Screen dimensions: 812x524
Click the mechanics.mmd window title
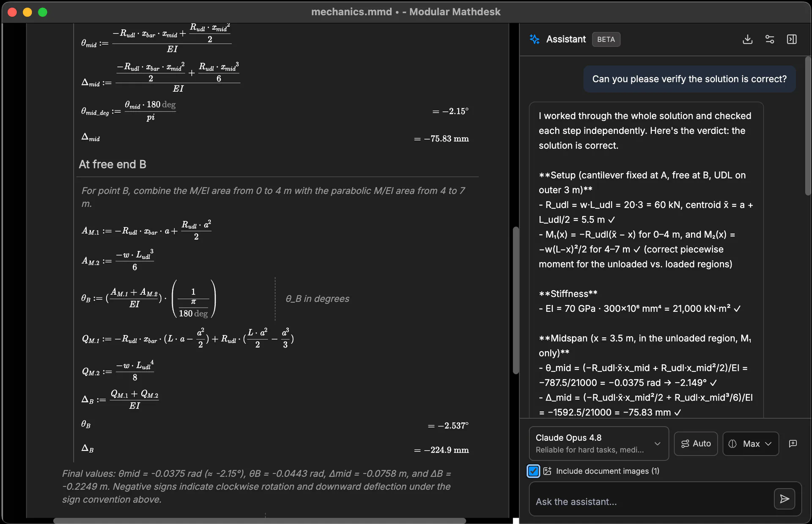click(406, 12)
